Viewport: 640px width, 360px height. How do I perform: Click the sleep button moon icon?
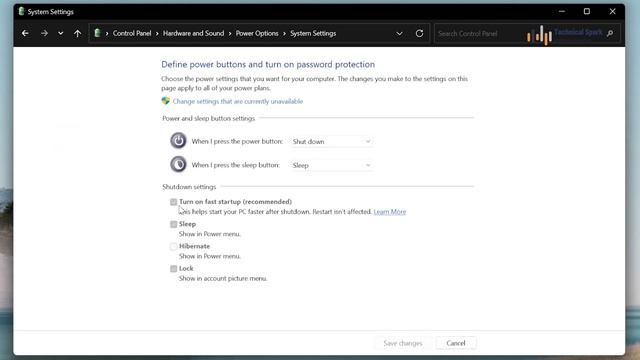tap(178, 164)
